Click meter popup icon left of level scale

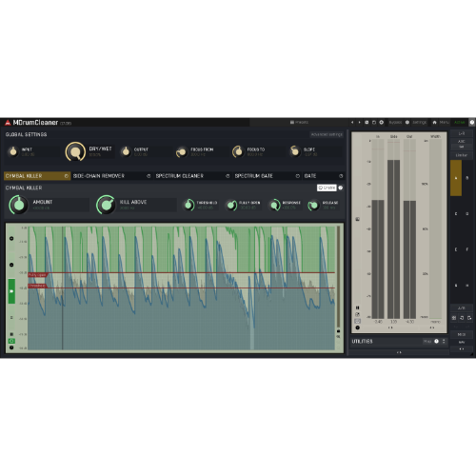tap(357, 219)
